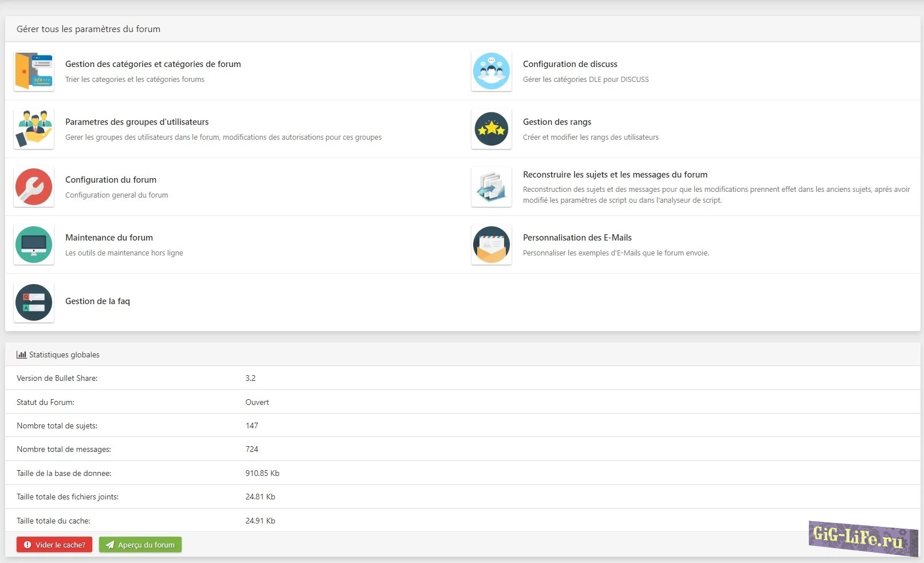Click the Discuss configuration chat icon
This screenshot has width=924, height=563.
click(x=491, y=71)
